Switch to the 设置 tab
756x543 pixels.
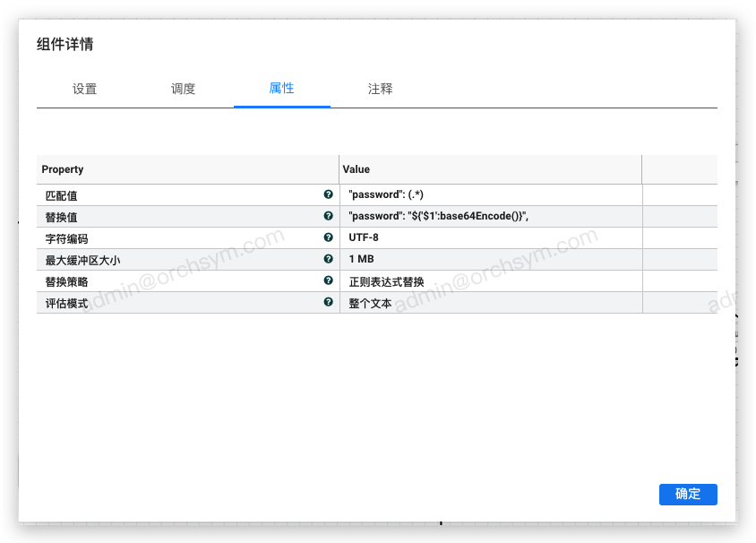(85, 89)
